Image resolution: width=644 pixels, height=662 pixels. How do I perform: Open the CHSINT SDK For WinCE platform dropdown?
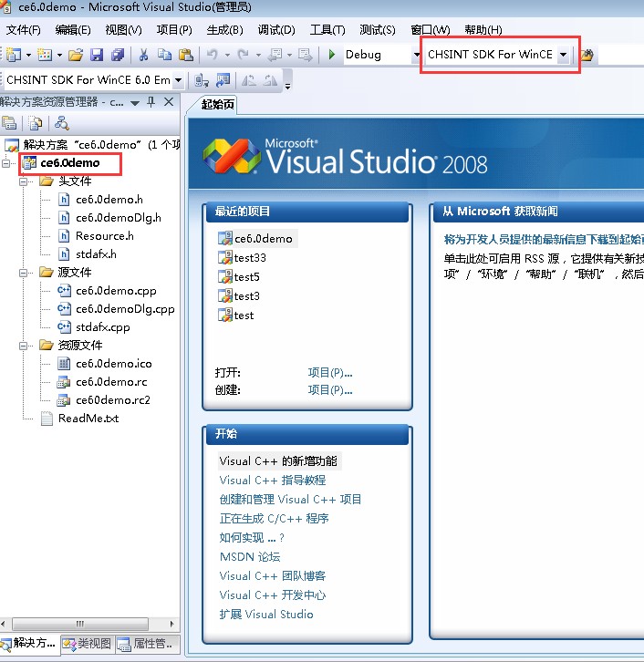(563, 55)
